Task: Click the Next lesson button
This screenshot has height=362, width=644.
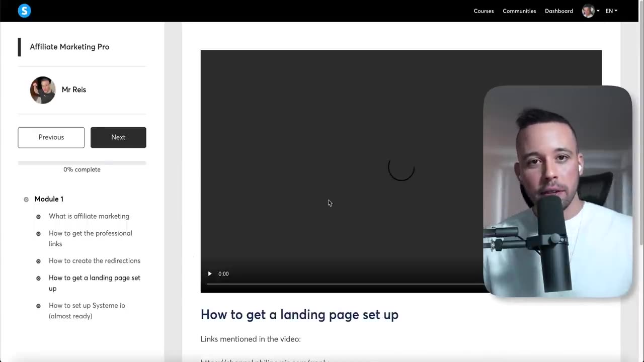Action: tap(118, 137)
